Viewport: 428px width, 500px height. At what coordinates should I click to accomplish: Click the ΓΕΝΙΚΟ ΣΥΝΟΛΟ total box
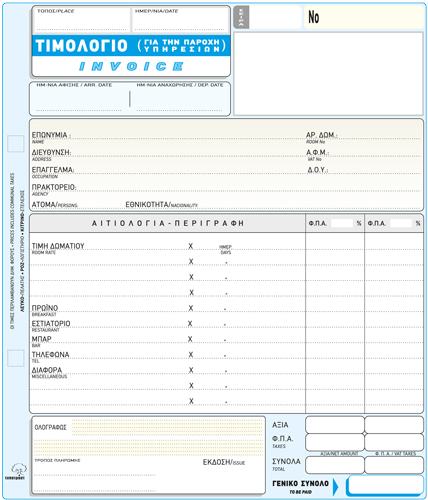tap(385, 485)
